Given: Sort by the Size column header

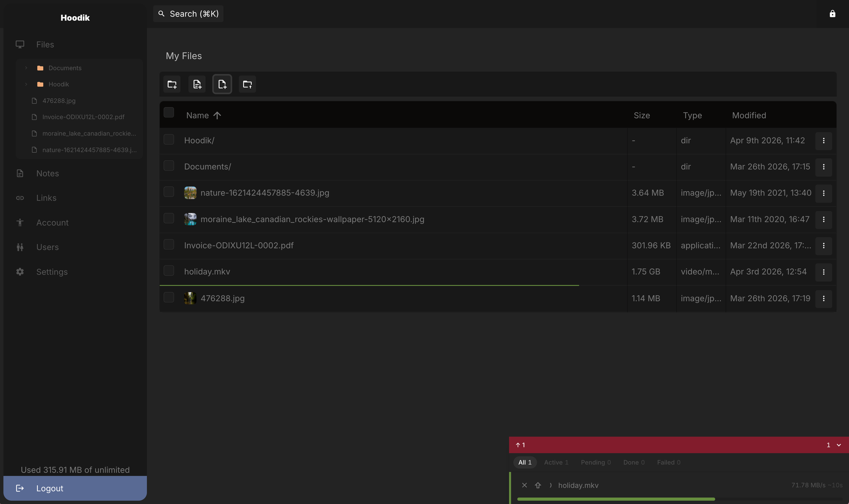Looking at the screenshot, I should [642, 115].
